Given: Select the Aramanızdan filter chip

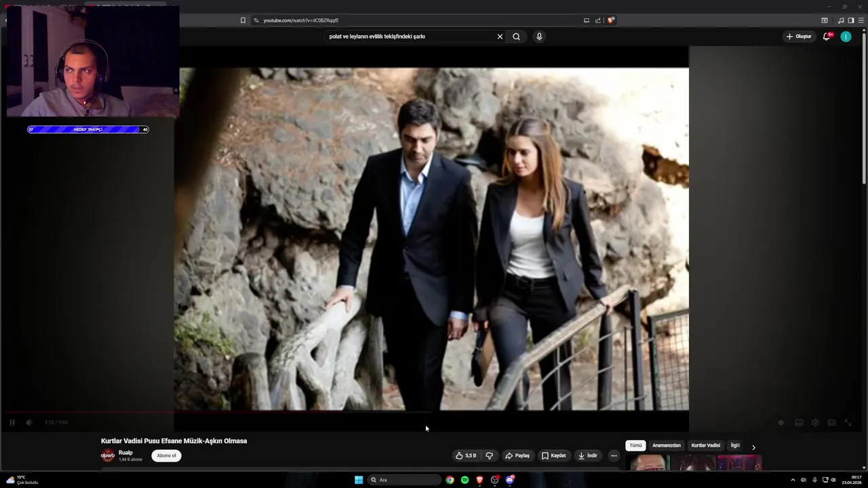Looking at the screenshot, I should [x=667, y=445].
